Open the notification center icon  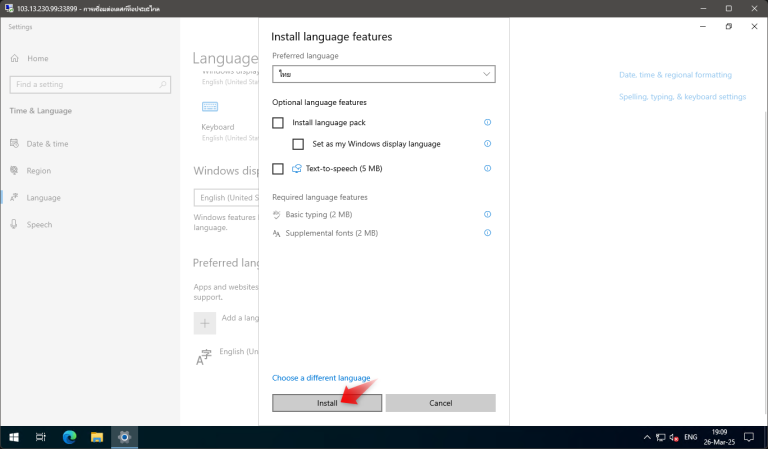point(749,437)
